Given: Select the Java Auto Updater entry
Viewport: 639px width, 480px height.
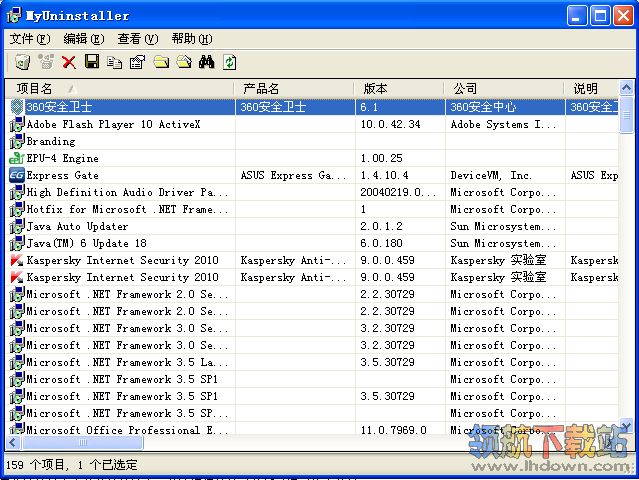Looking at the screenshot, I should pyautogui.click(x=77, y=226).
